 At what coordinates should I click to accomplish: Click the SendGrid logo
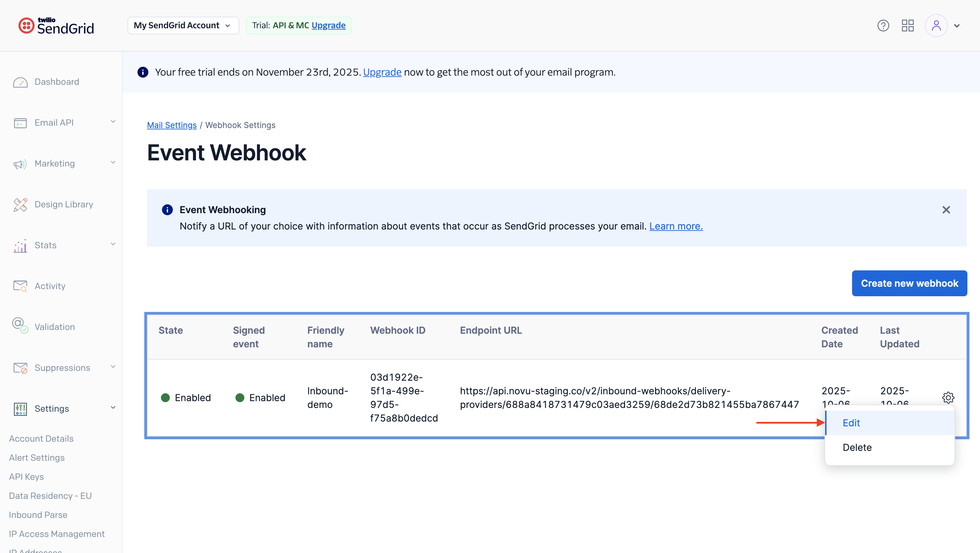click(x=55, y=25)
